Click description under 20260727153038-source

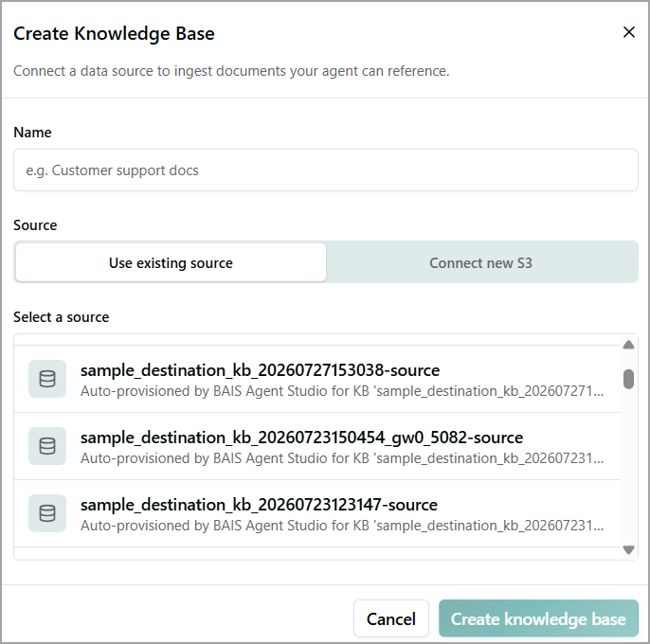pos(342,391)
